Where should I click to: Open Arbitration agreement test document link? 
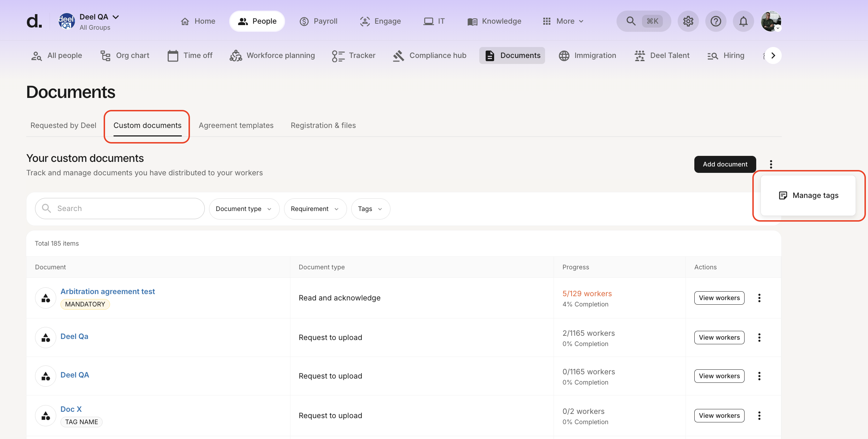point(108,292)
